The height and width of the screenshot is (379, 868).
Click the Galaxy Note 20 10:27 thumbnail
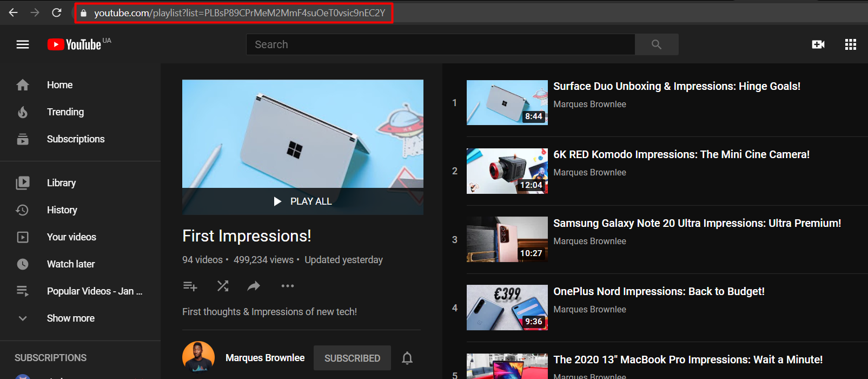pos(507,239)
